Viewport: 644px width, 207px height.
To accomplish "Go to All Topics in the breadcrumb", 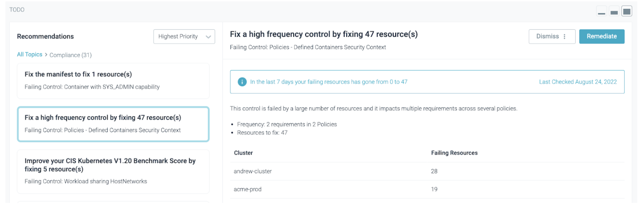I will [29, 54].
